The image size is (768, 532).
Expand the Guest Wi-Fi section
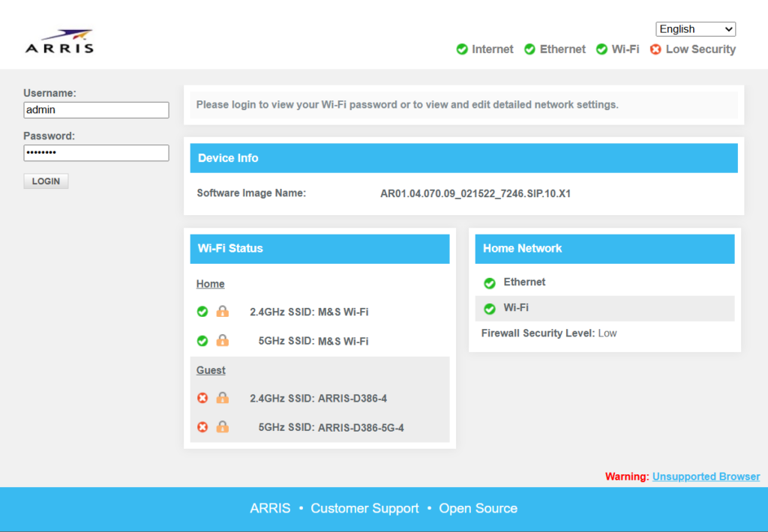pos(211,370)
